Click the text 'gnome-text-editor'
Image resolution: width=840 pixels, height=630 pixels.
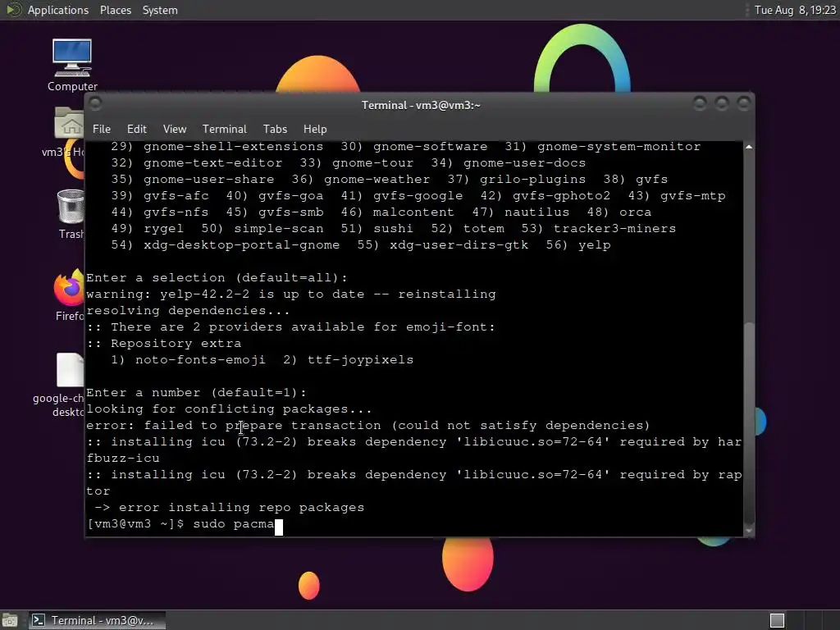click(212, 163)
